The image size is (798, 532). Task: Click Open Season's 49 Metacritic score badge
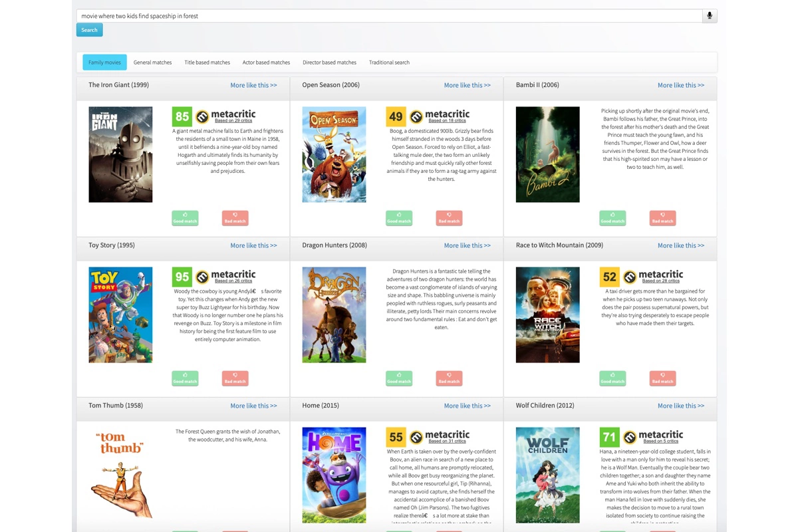[396, 117]
